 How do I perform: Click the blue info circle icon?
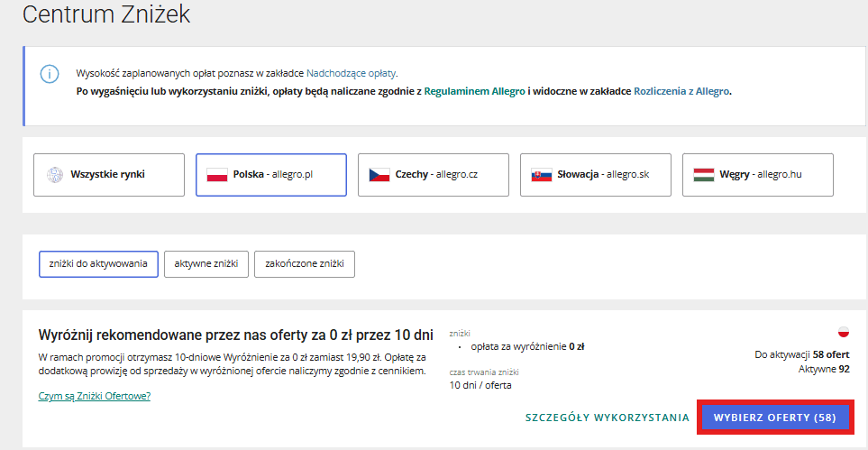pyautogui.click(x=50, y=74)
